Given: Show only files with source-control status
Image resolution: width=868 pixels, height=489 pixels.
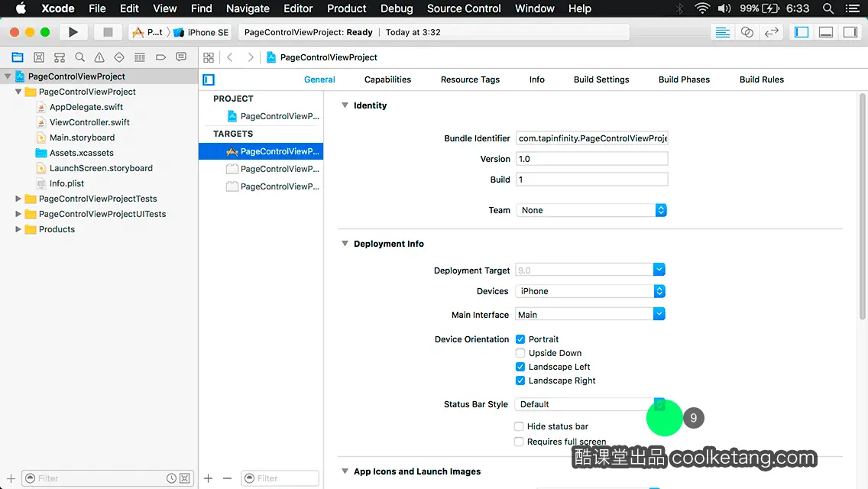Looking at the screenshot, I should [x=185, y=478].
